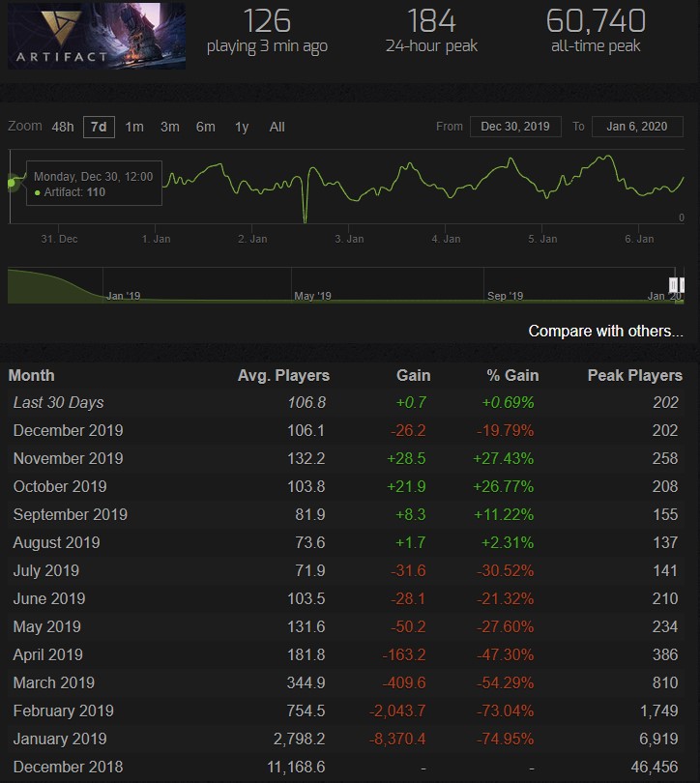Select the August 2019 row label
700x783 pixels.
(56, 542)
